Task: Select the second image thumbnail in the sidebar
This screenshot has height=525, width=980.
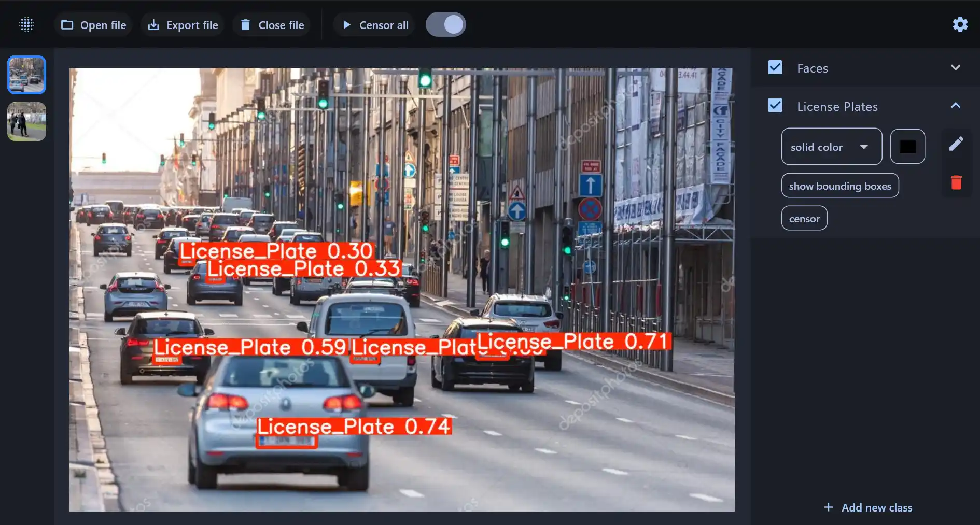Action: point(26,122)
